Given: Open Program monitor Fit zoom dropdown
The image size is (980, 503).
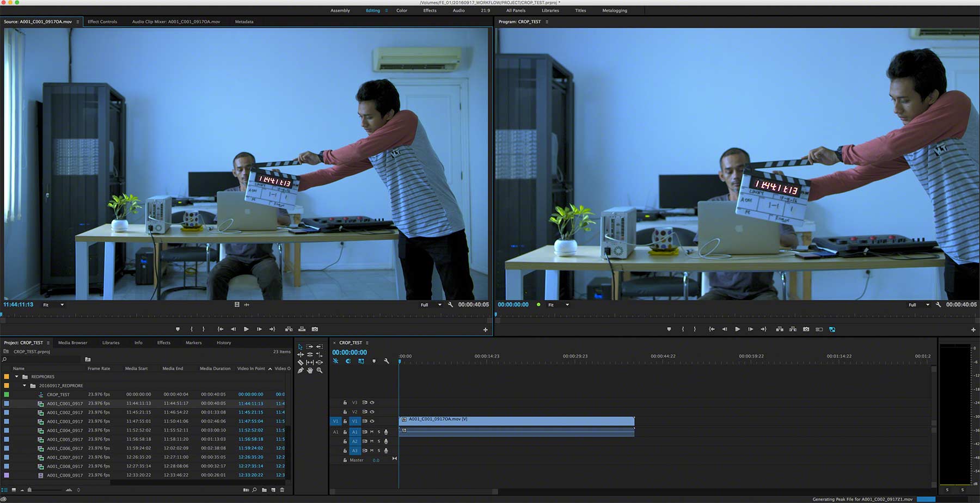Looking at the screenshot, I should pos(559,305).
